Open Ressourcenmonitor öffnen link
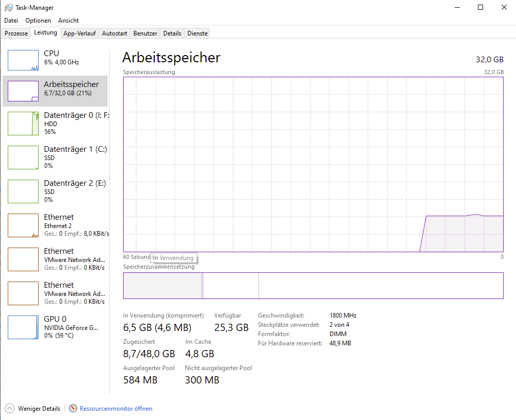The width and height of the screenshot is (516, 420). coord(116,409)
